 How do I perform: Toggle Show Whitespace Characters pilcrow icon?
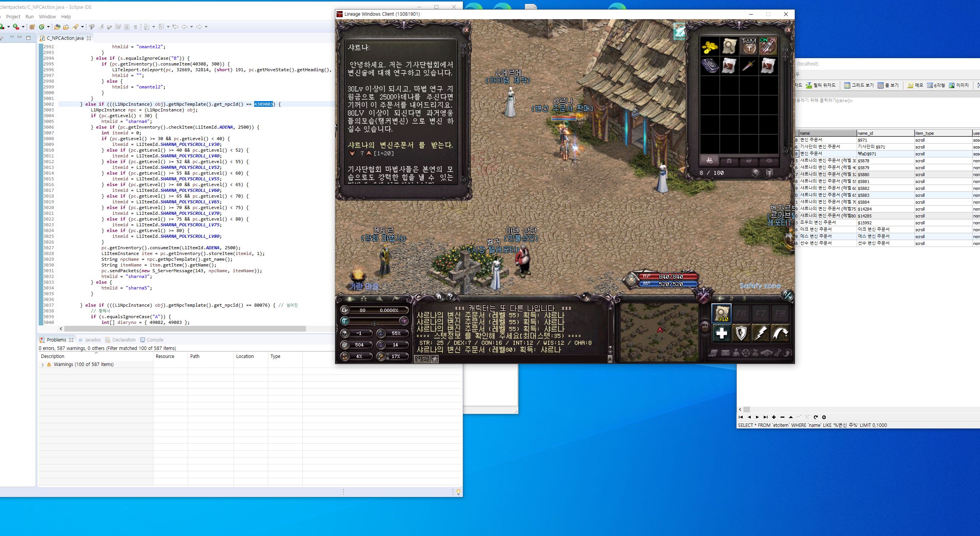pos(135,27)
